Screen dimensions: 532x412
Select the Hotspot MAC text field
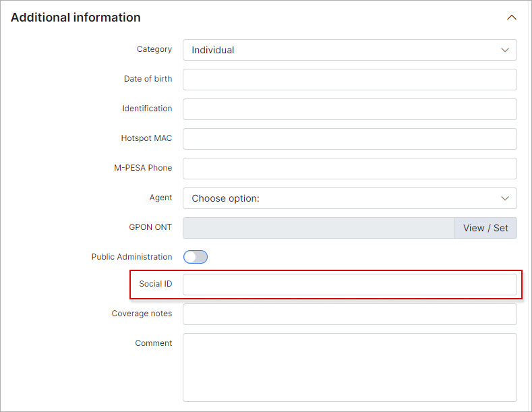pyautogui.click(x=349, y=139)
